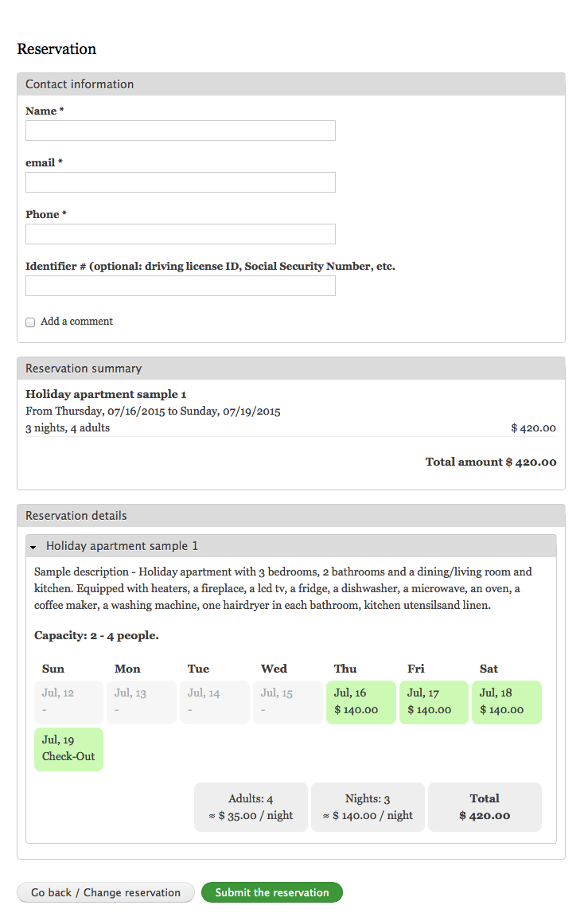The image size is (588, 913).
Task: Select the Jul 16 calendar day
Action: pos(360,702)
